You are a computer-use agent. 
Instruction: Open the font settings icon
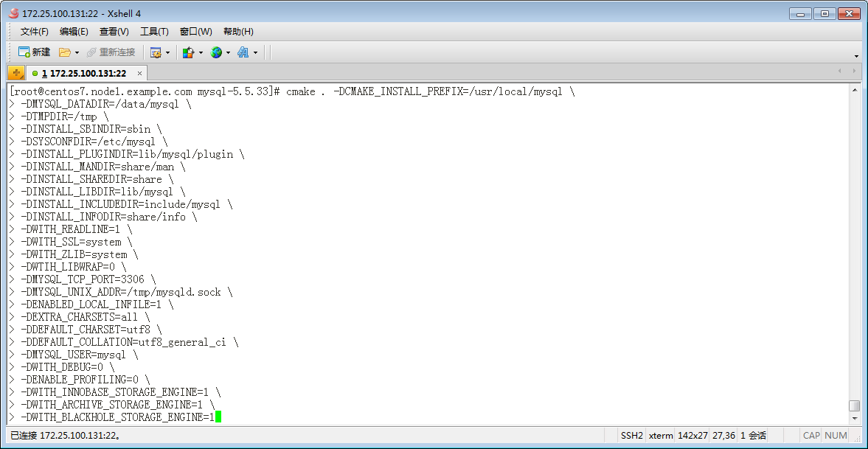(244, 52)
